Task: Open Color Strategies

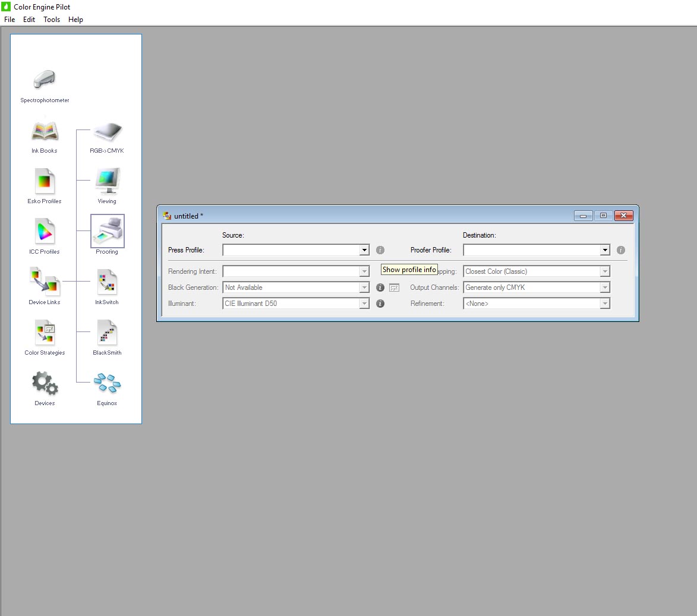Action: click(45, 333)
